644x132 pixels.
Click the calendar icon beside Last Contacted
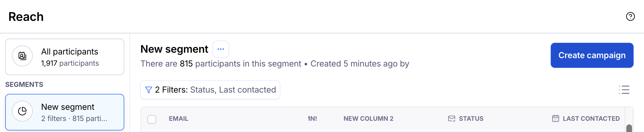point(555,118)
